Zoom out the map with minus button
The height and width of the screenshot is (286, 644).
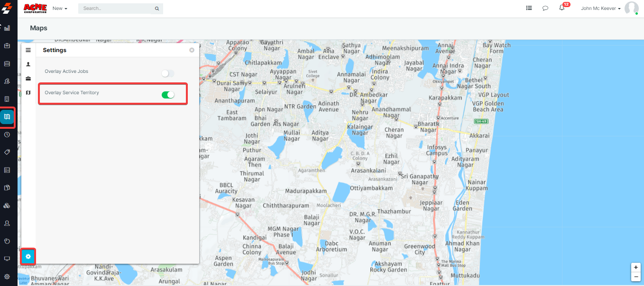click(636, 277)
